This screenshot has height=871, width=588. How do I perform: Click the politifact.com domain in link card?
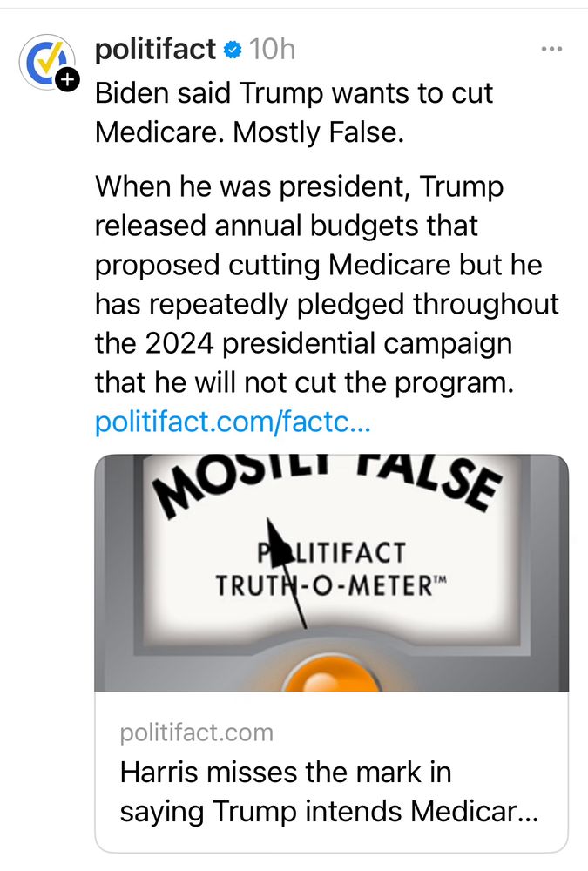coord(197,733)
